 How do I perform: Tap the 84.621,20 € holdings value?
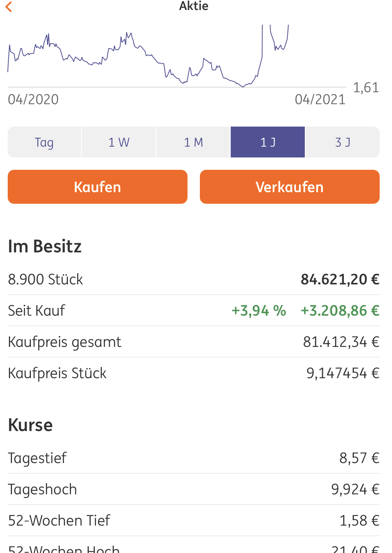click(340, 279)
